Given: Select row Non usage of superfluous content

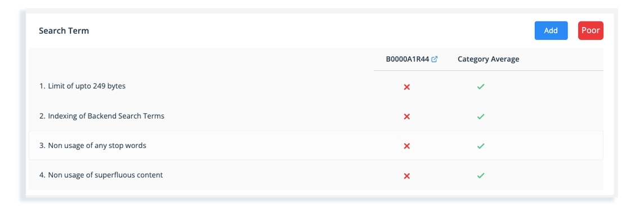Looking at the screenshot, I should click(x=316, y=175).
